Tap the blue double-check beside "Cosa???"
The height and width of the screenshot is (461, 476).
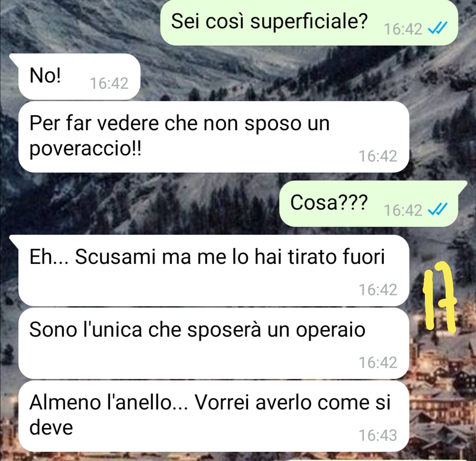(438, 210)
